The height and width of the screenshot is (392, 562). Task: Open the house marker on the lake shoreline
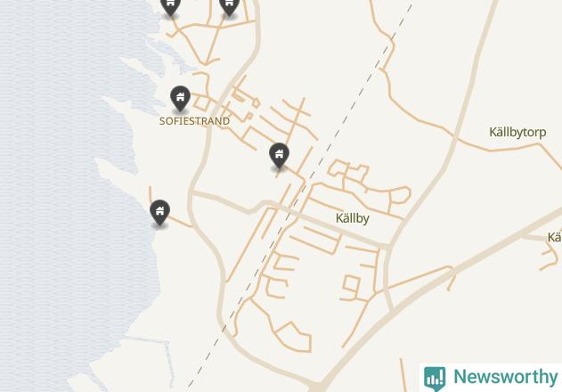[159, 212]
